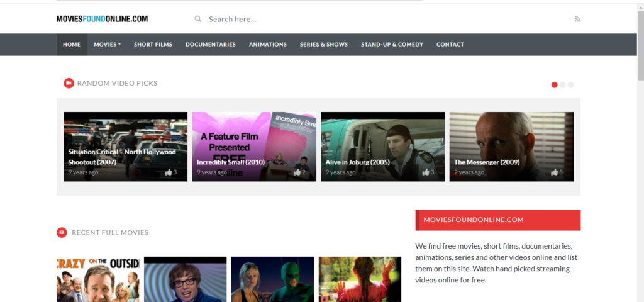Click the red Recent Full Movies icon
The image size is (644, 302).
click(x=62, y=233)
